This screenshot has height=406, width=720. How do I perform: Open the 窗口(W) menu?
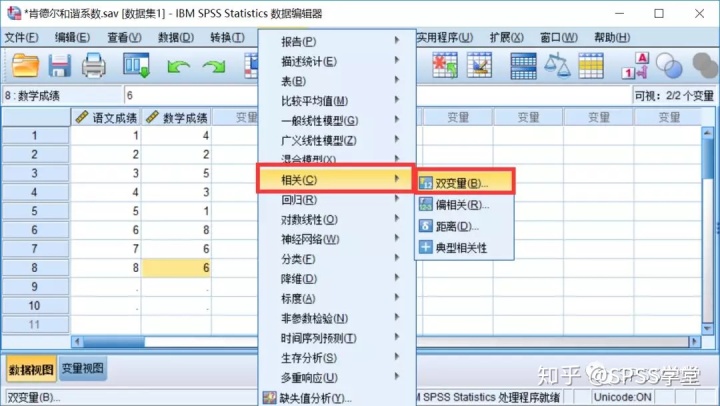[x=559, y=37]
